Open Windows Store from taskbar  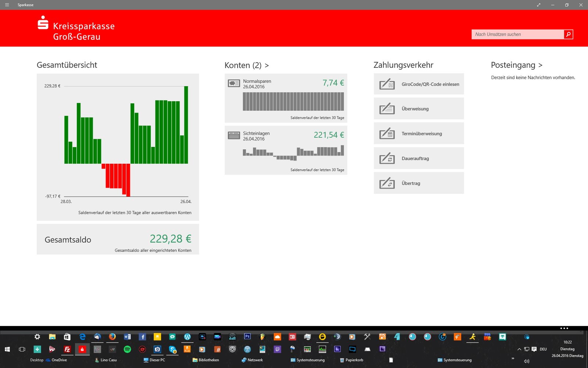point(67,337)
